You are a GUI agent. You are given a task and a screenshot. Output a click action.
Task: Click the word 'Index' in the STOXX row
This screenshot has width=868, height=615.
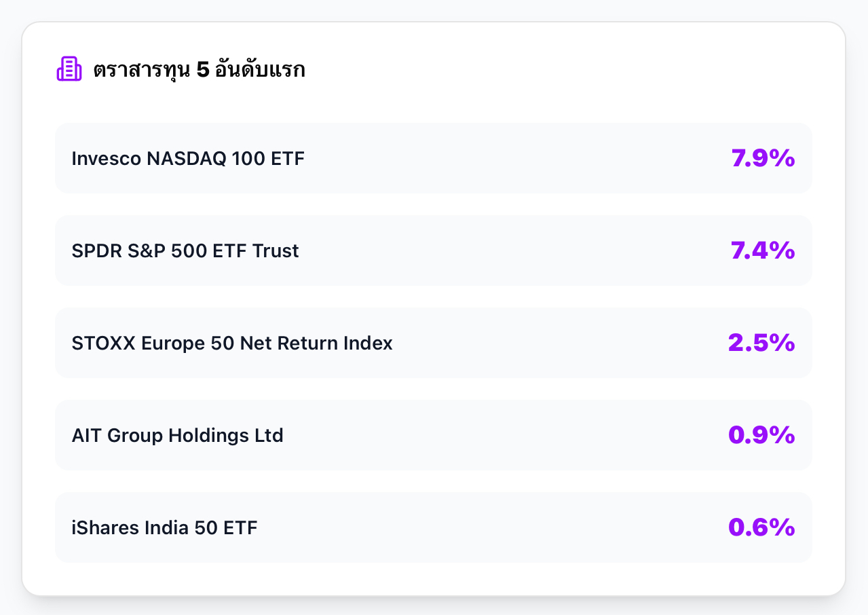(x=371, y=343)
